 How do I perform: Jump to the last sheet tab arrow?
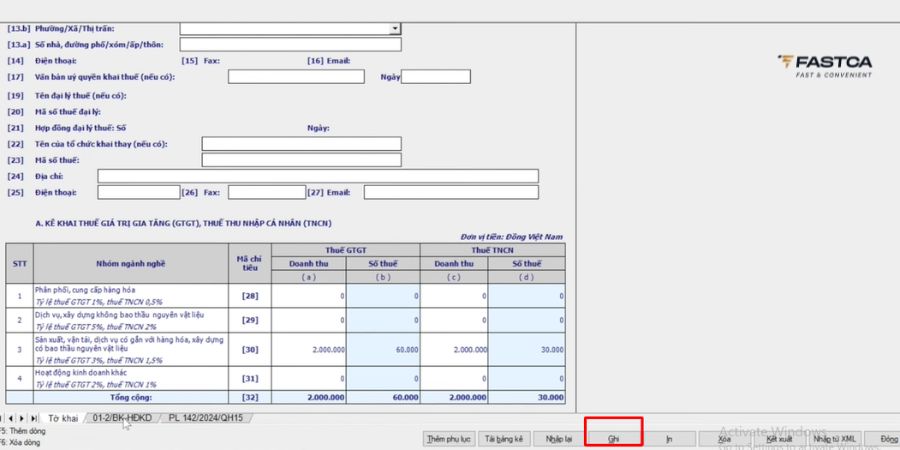[34, 418]
